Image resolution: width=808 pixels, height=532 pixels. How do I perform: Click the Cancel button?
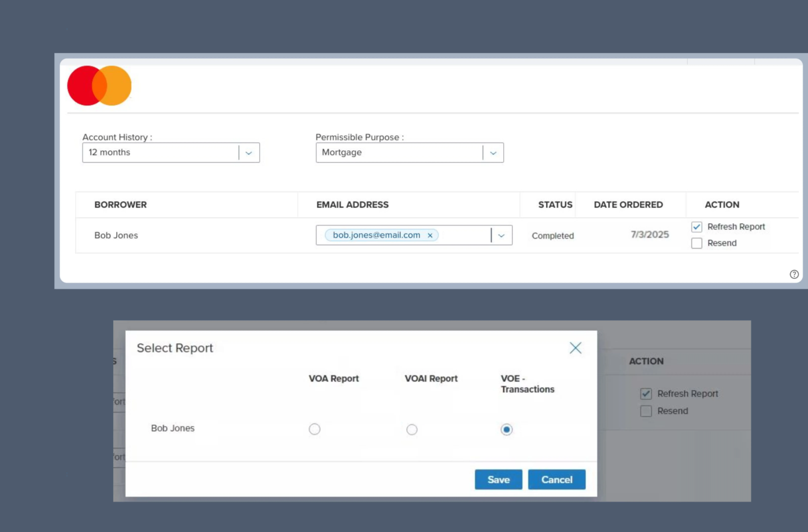click(x=556, y=479)
